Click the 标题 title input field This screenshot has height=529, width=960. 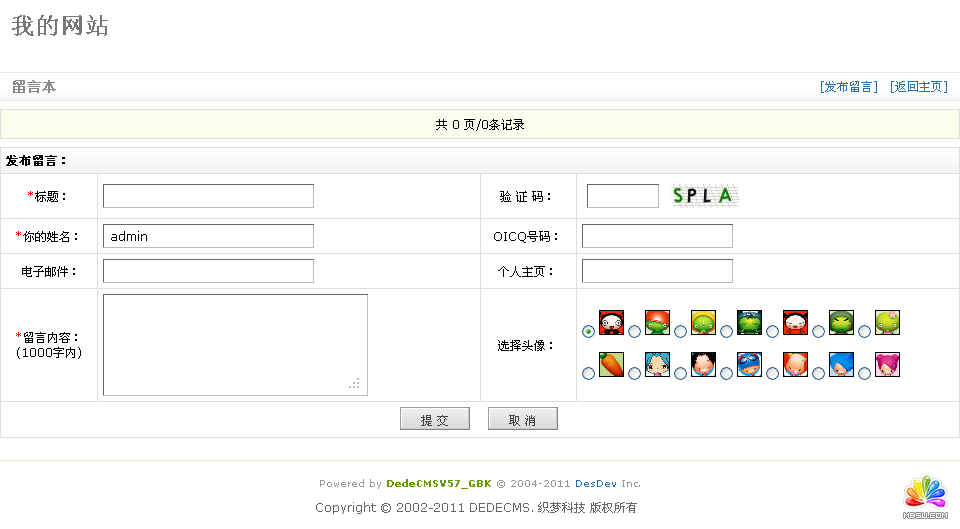(208, 196)
